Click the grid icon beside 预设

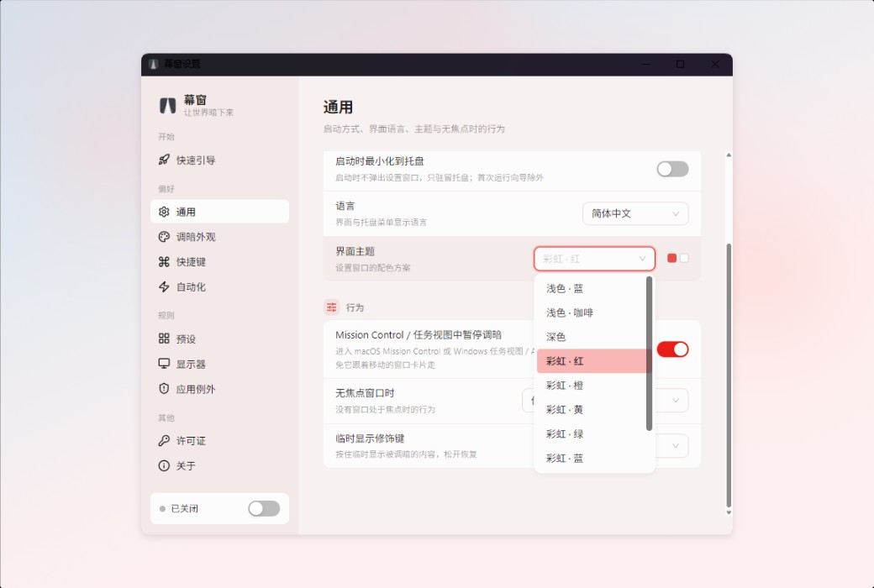[x=164, y=339]
